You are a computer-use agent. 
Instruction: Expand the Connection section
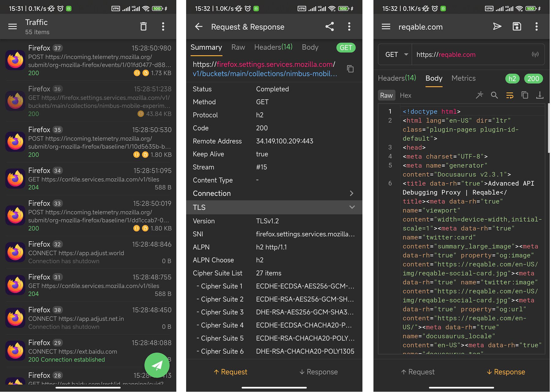[274, 194]
